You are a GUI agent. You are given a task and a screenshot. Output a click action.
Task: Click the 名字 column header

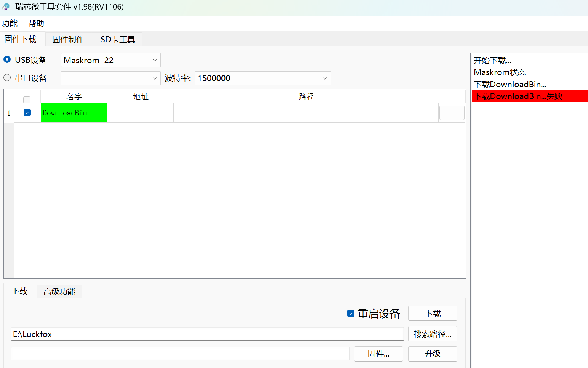coord(74,97)
